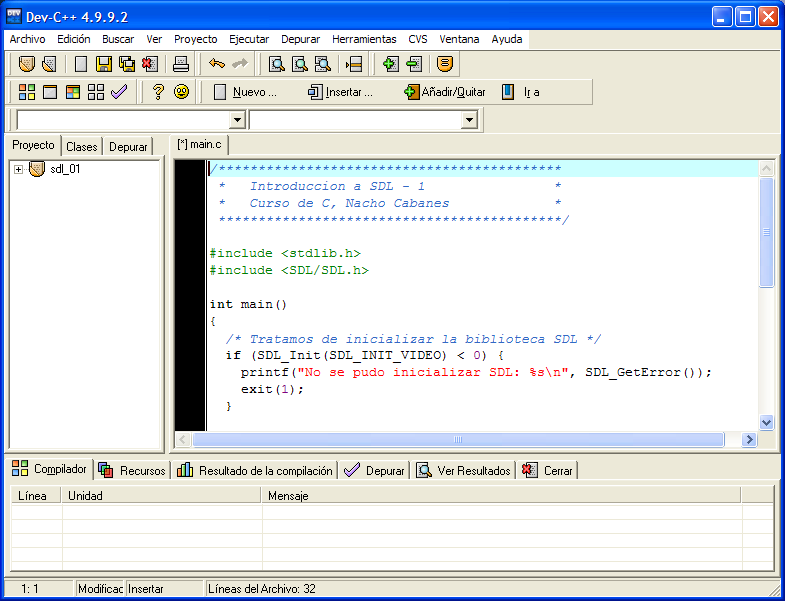Add file to project green plus icon
Screen dimensions: 785x601
(x=390, y=64)
